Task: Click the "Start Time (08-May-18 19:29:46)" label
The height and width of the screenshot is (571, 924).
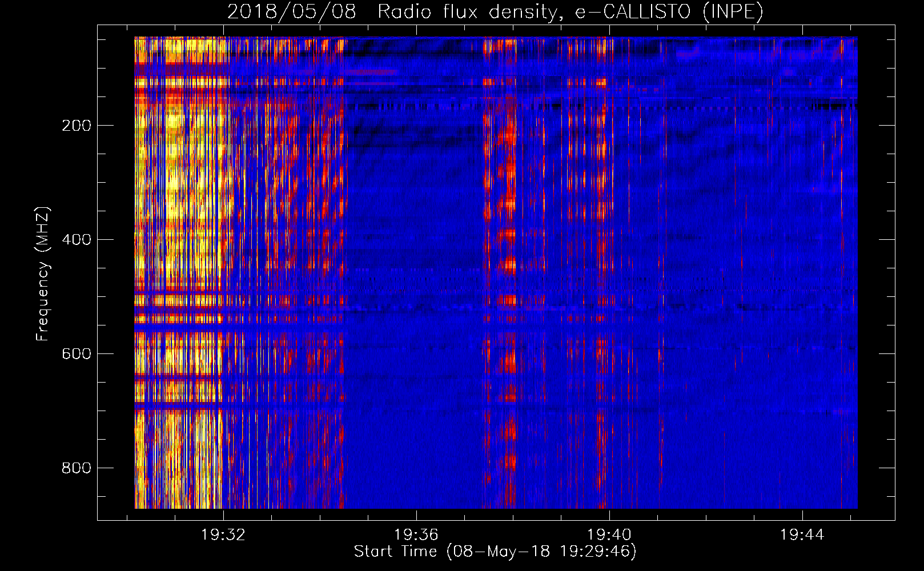Action: coord(495,552)
